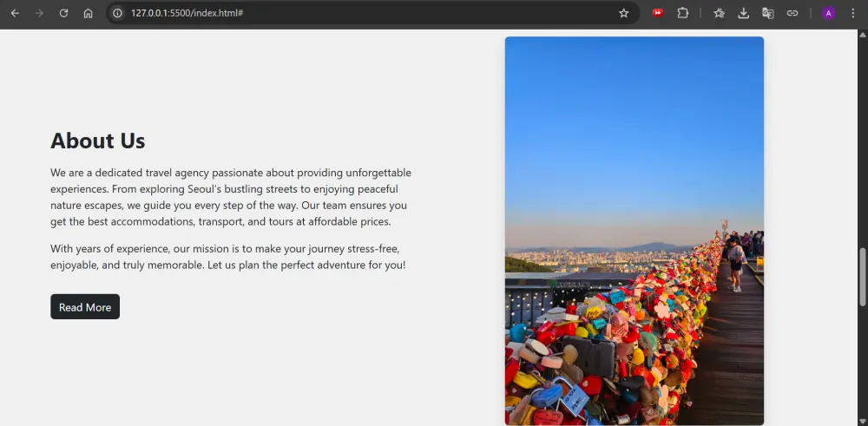Bookmark this page with the star icon
868x426 pixels.
[x=623, y=13]
